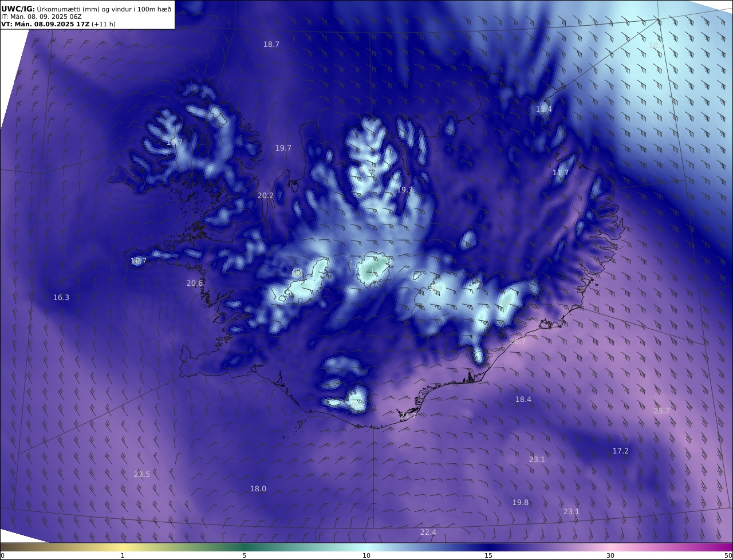
Task: Click the 23.5 value label
Action: [x=142, y=474]
